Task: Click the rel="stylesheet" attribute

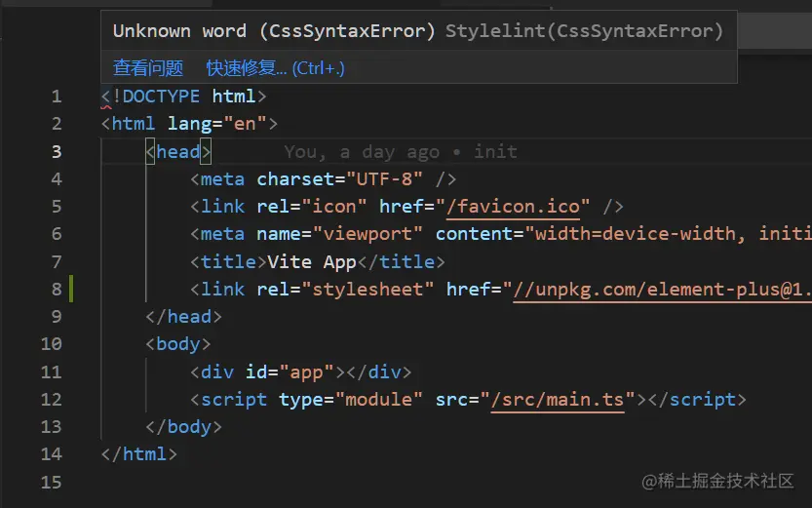Action: pyautogui.click(x=345, y=290)
